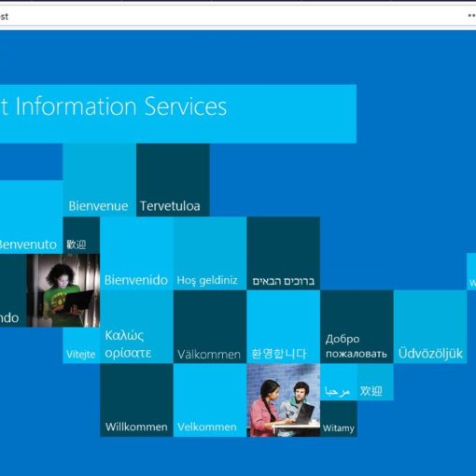Click the Korean 환영합니다 tile
This screenshot has height=476, width=476.
pyautogui.click(x=284, y=327)
